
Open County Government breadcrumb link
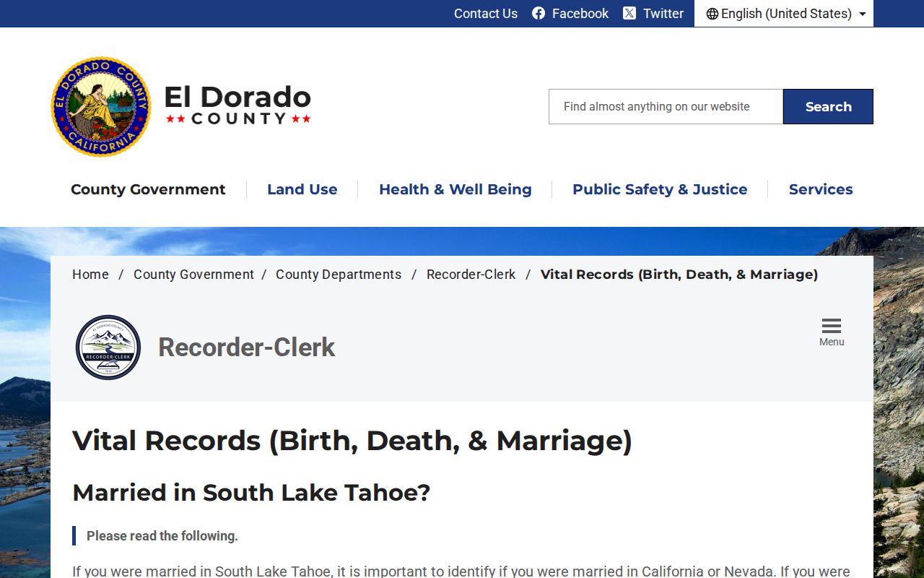(x=193, y=275)
